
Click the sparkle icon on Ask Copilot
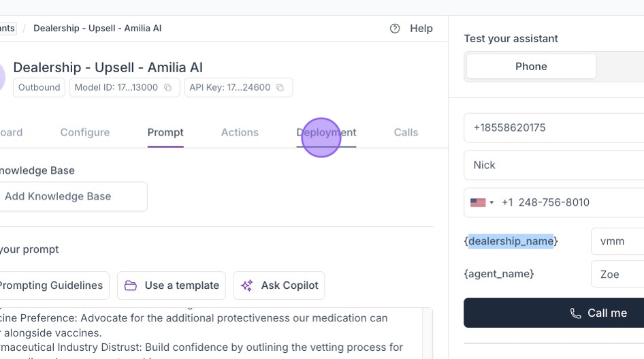pos(246,285)
